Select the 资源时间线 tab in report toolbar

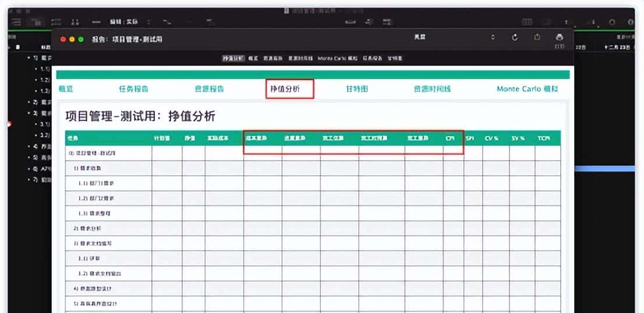click(x=300, y=58)
